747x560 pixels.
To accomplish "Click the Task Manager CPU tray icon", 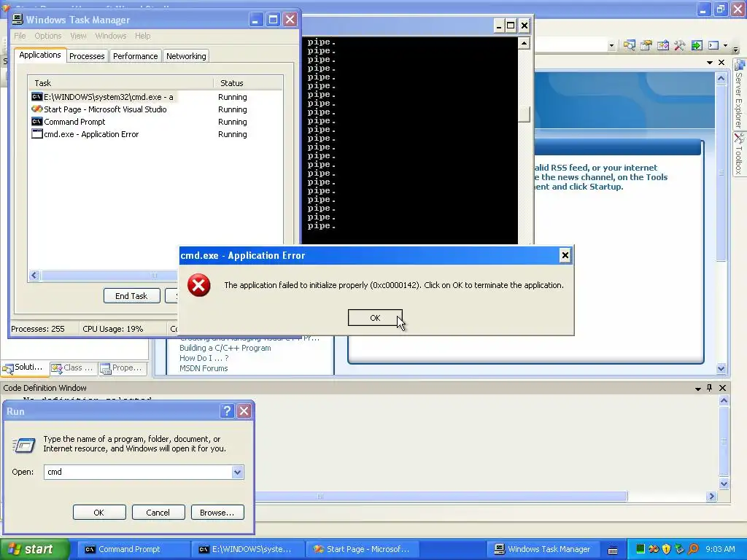I will coord(640,549).
